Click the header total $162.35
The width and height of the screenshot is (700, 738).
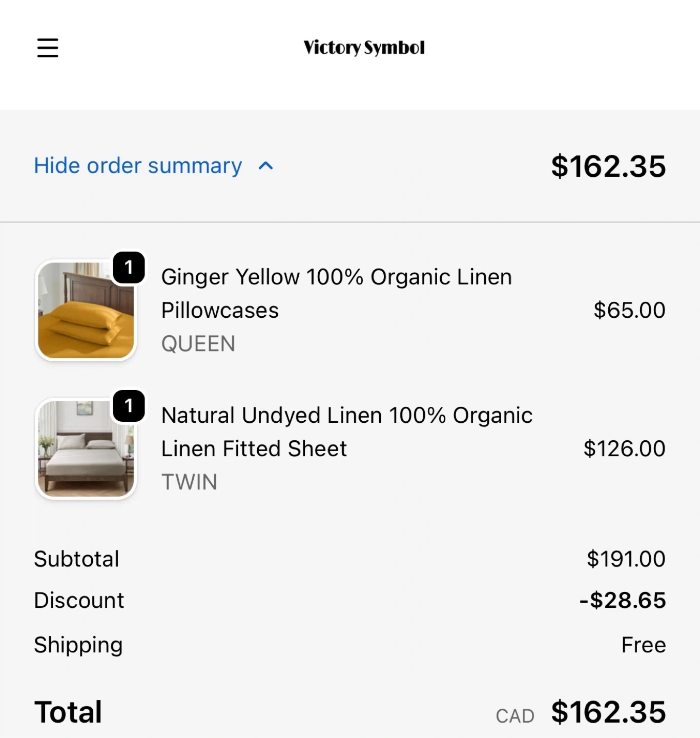pyautogui.click(x=608, y=167)
